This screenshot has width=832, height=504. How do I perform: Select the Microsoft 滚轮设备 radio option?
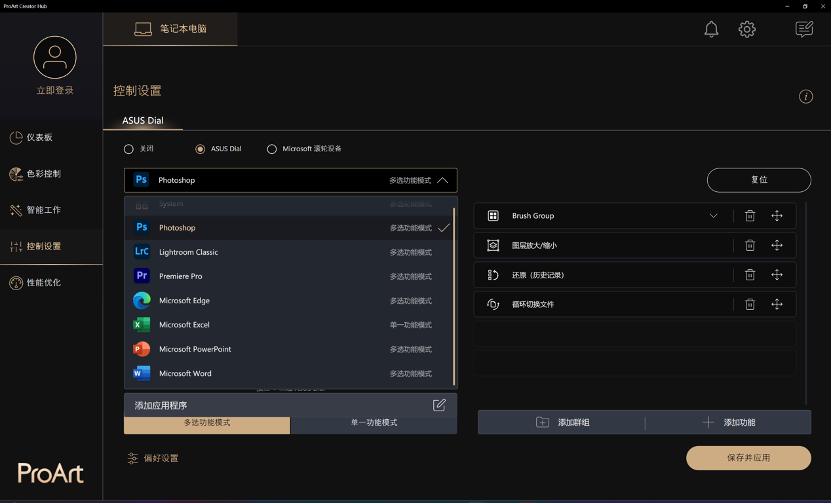(272, 149)
